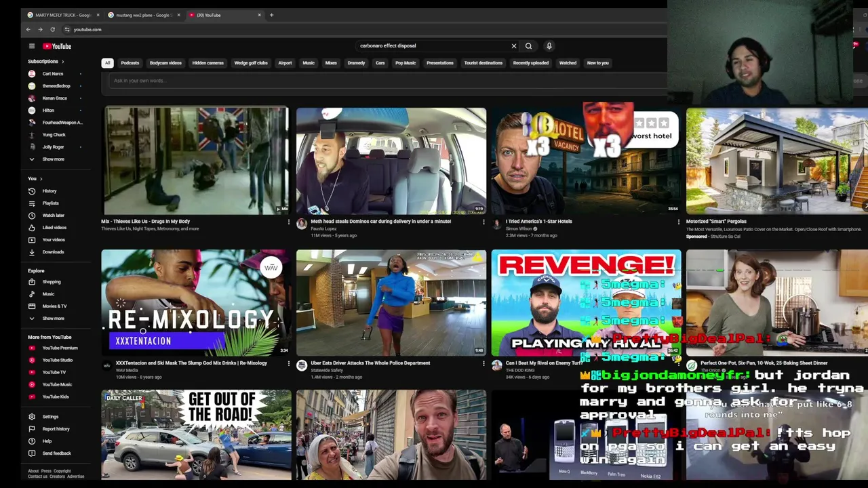Clear the search box with the X icon
Screen dimensions: 868x488
point(513,46)
